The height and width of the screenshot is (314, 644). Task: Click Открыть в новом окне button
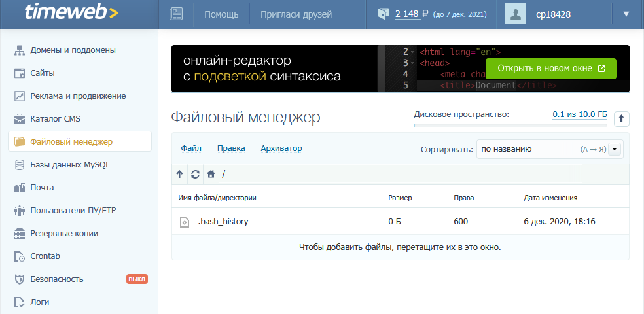(x=551, y=69)
